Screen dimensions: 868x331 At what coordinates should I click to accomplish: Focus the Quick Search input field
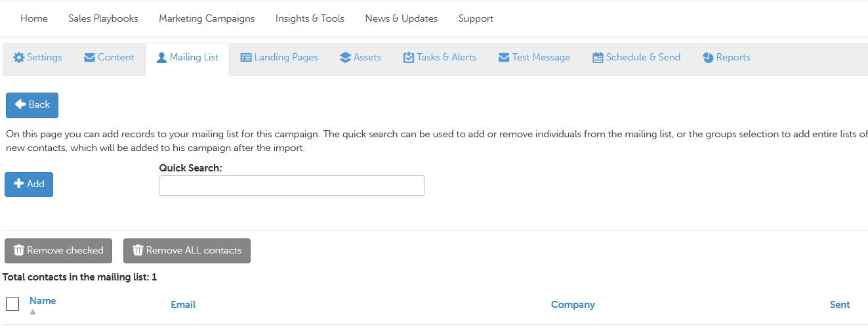pyautogui.click(x=292, y=186)
